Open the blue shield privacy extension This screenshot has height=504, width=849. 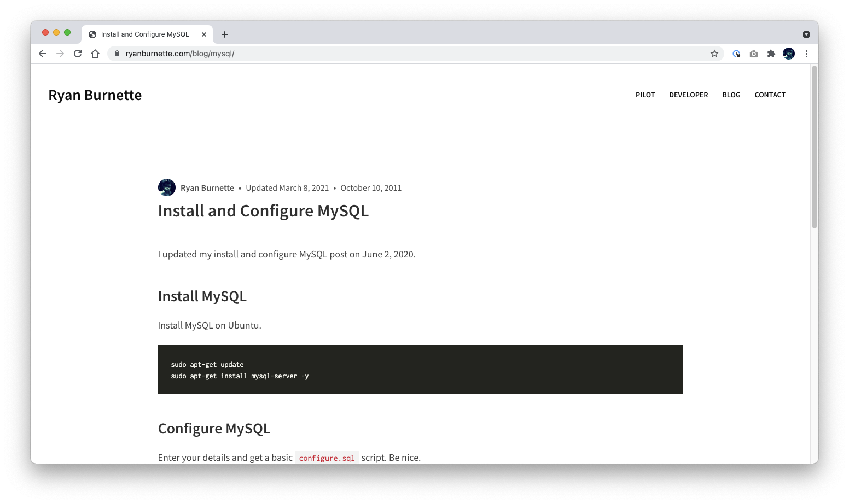736,54
